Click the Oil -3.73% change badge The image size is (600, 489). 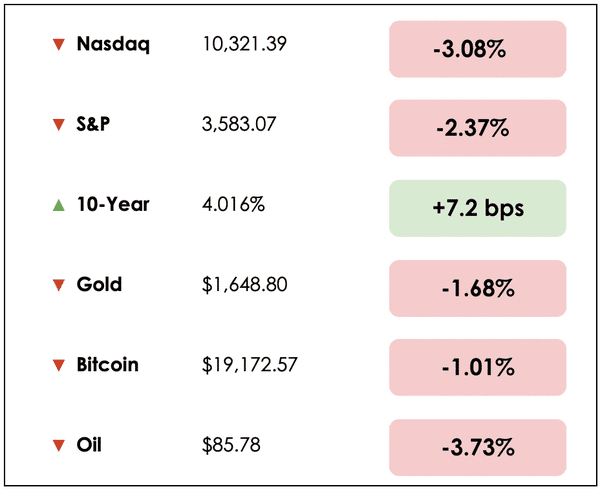[x=477, y=448]
